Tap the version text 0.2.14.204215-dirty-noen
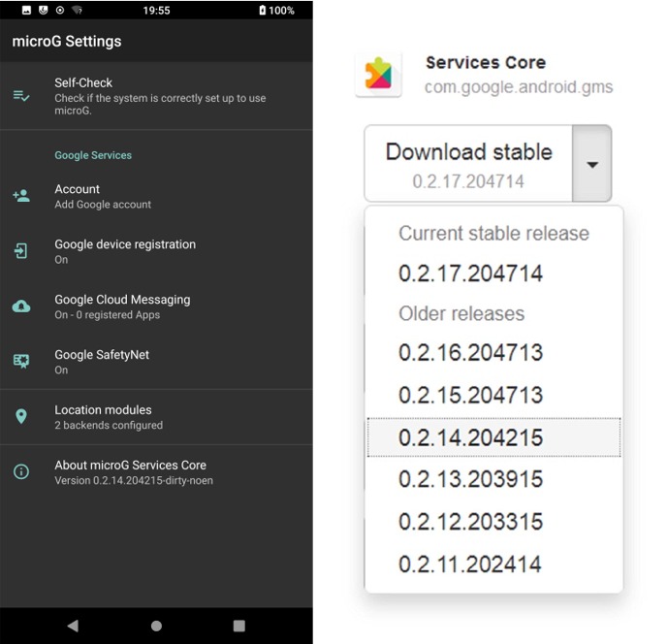This screenshot has height=644, width=667. 153,480
